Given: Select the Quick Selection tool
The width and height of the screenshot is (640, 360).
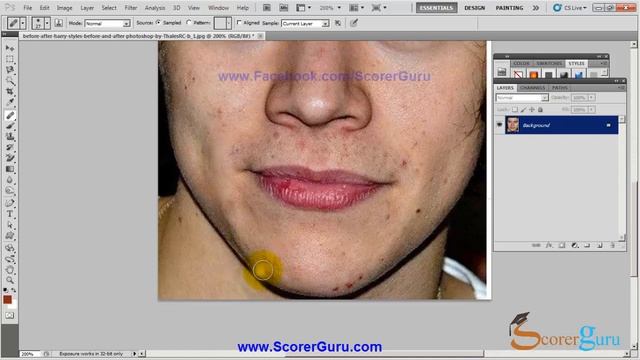Looking at the screenshot, I should (x=10, y=80).
